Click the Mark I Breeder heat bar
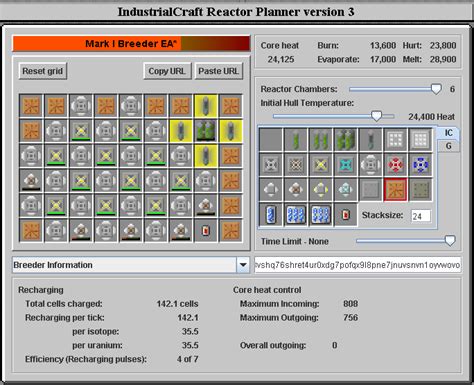The image size is (474, 385). click(x=131, y=44)
